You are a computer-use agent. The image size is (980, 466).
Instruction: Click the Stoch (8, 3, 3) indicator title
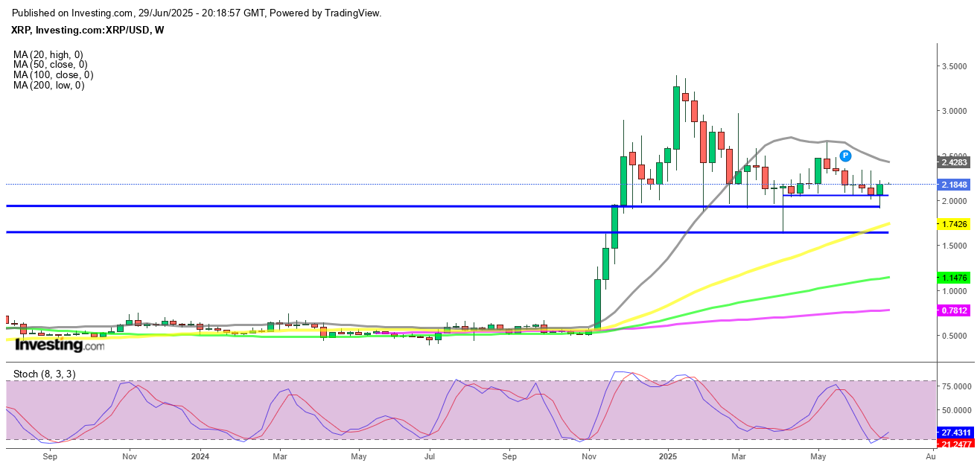pos(45,374)
